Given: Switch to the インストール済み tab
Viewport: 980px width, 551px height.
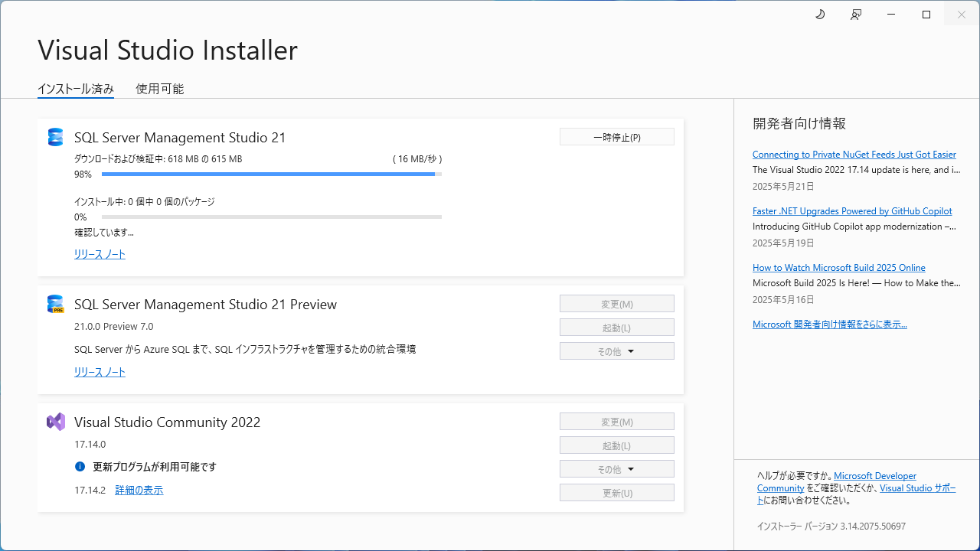Looking at the screenshot, I should click(76, 89).
